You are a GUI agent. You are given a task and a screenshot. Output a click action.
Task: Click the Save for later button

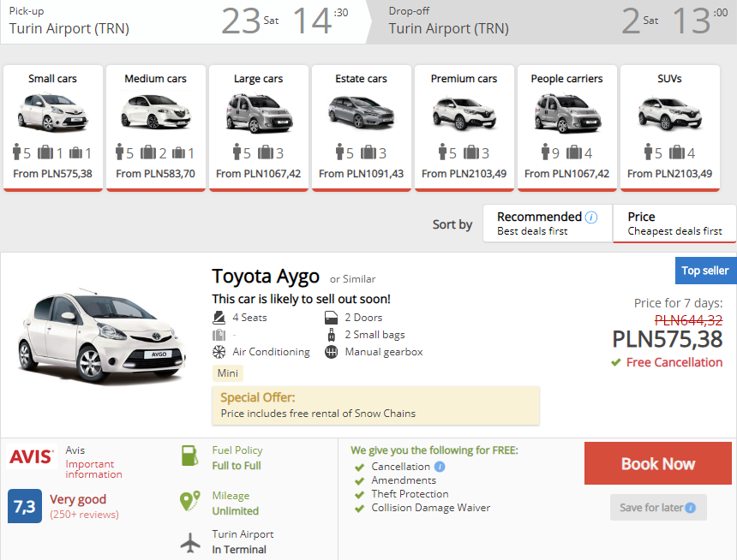coord(657,507)
